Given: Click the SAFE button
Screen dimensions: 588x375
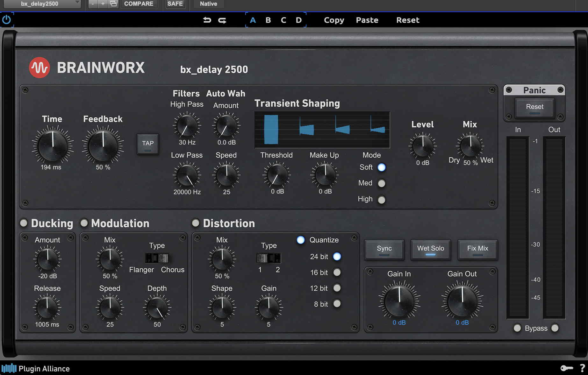Looking at the screenshot, I should (175, 4).
